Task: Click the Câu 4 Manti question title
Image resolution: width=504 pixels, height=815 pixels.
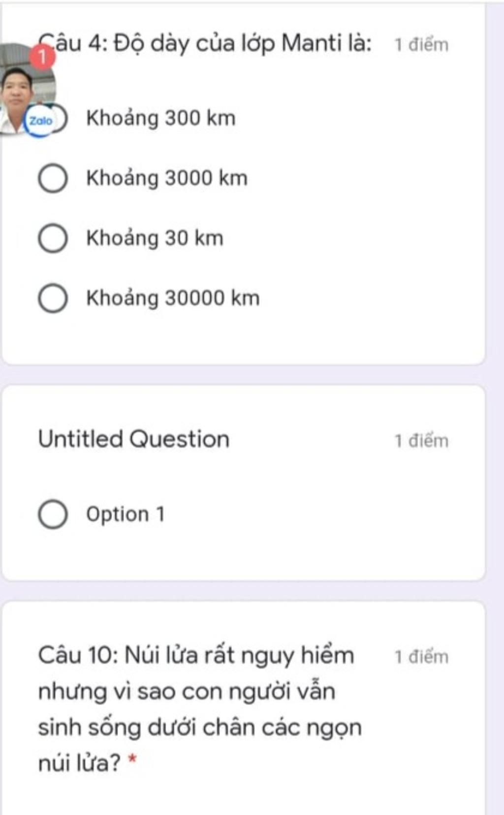Action: coord(205,43)
